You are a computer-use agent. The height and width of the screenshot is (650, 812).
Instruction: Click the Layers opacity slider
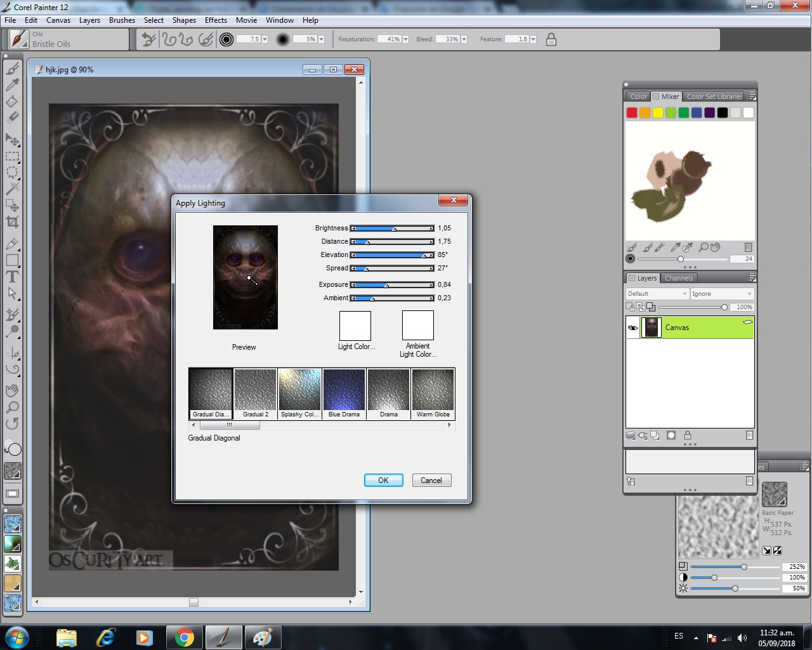point(693,307)
